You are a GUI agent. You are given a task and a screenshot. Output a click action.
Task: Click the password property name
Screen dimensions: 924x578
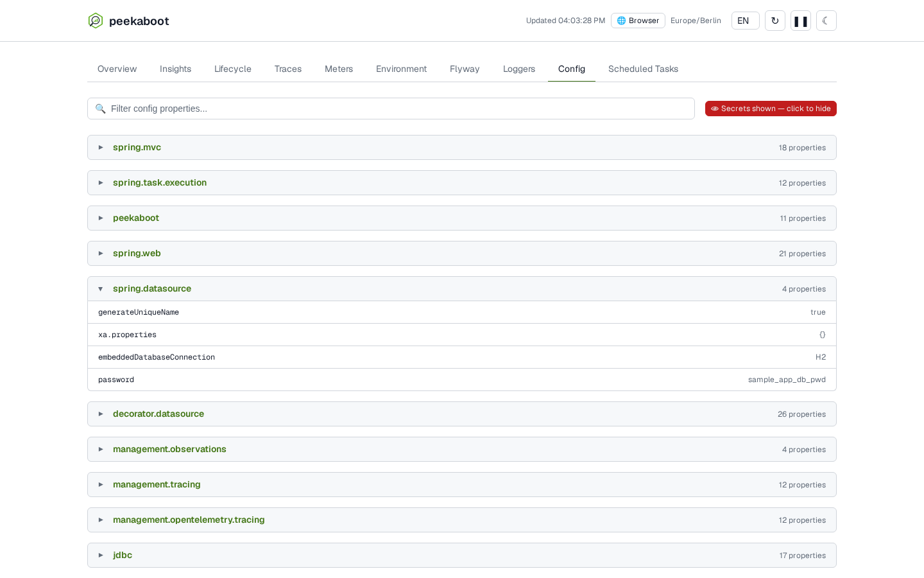pyautogui.click(x=116, y=380)
